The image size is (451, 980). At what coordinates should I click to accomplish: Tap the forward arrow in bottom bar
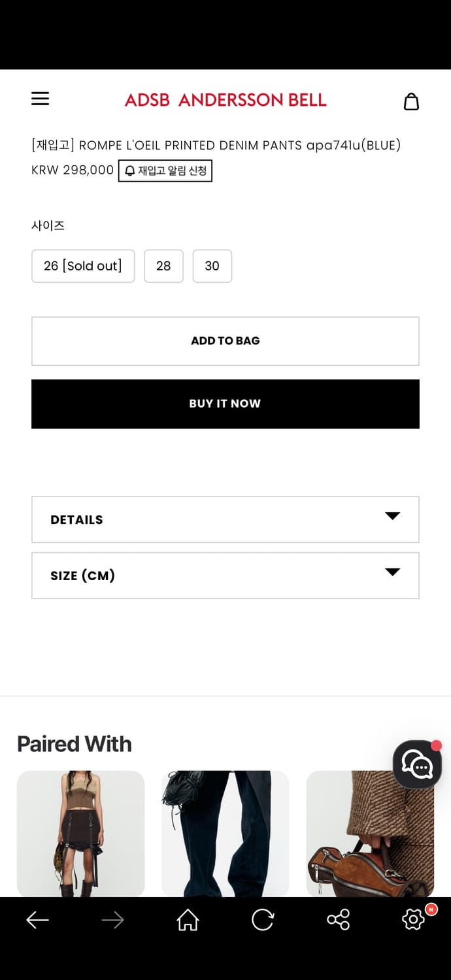(x=112, y=920)
